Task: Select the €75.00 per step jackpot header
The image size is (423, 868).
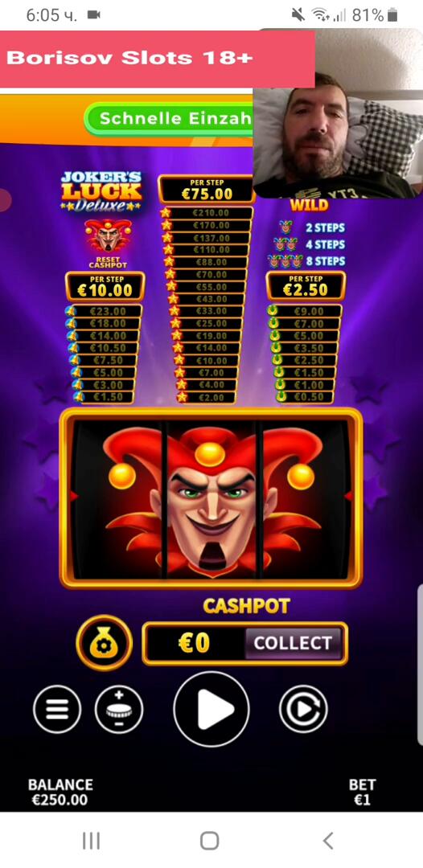Action: coord(207,190)
